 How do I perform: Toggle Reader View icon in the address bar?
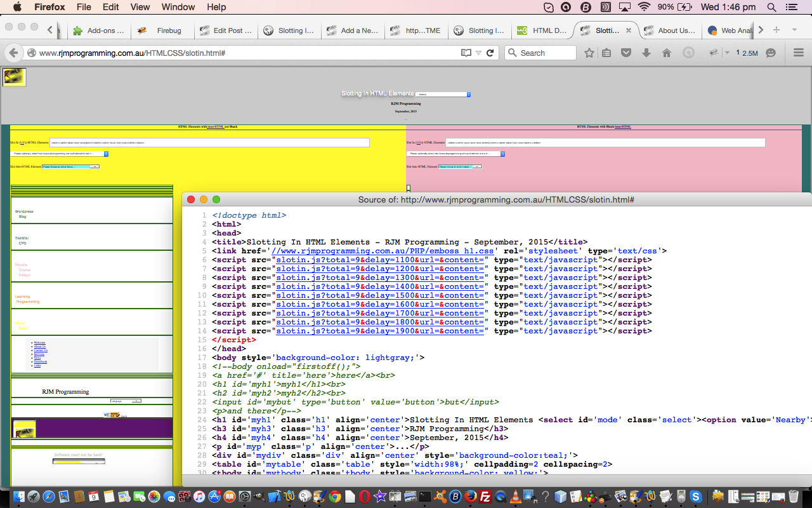pos(466,53)
